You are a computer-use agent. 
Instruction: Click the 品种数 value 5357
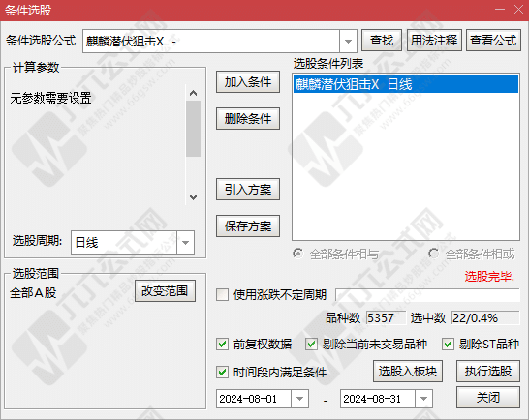coord(387,317)
